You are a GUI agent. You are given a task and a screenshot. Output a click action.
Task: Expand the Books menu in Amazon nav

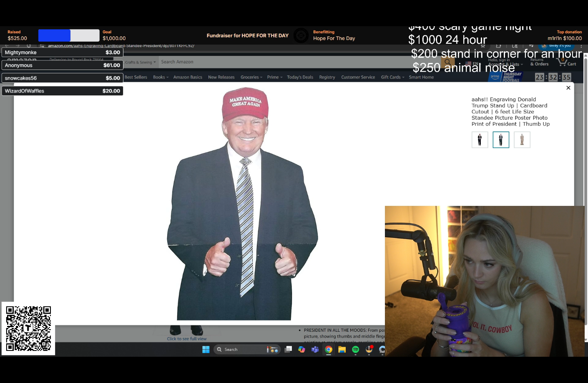[161, 77]
